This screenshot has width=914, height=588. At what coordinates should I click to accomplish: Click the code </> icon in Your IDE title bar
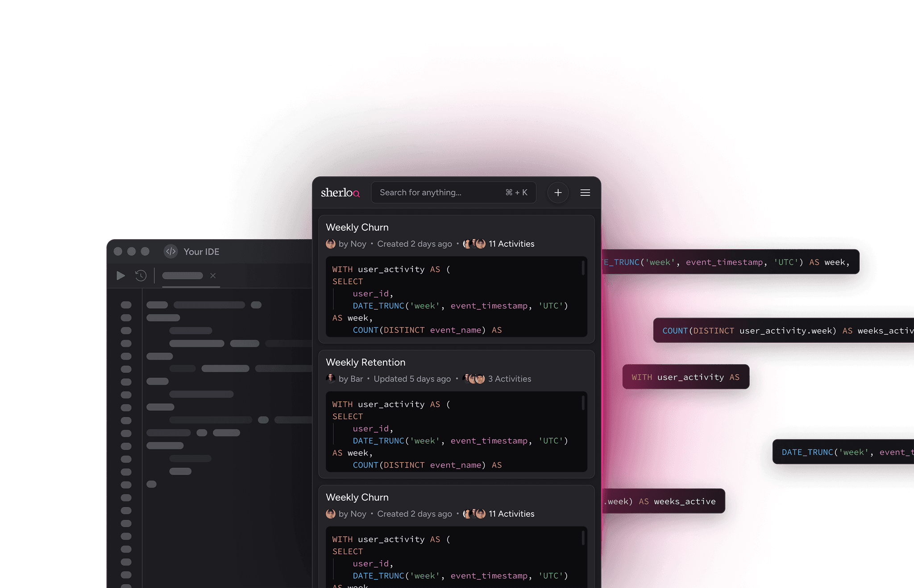pyautogui.click(x=170, y=252)
